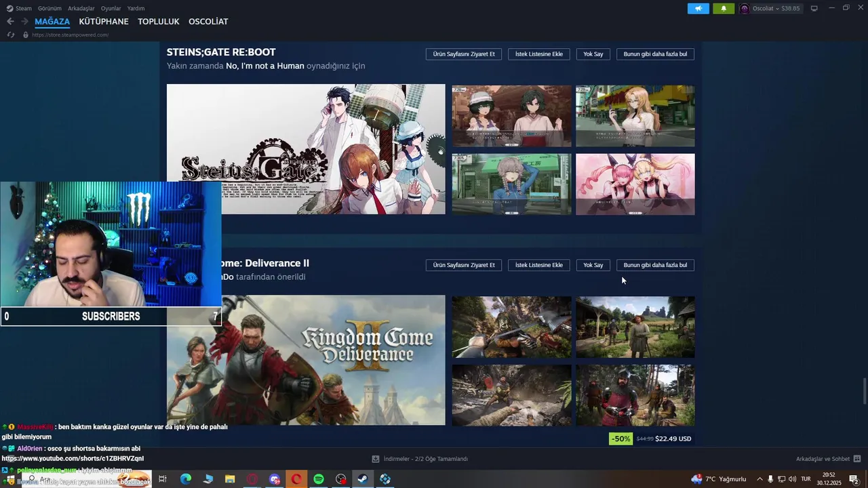Open the Opera GX taskbar icon
868x488 pixels.
pos(252,479)
